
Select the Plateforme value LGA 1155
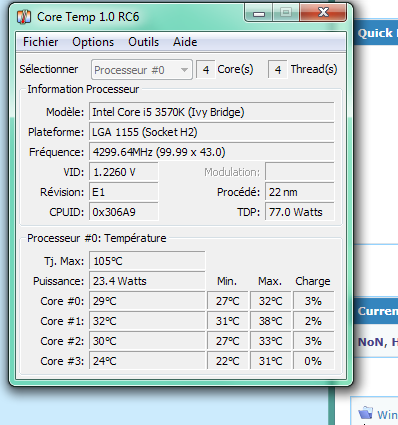click(212, 132)
